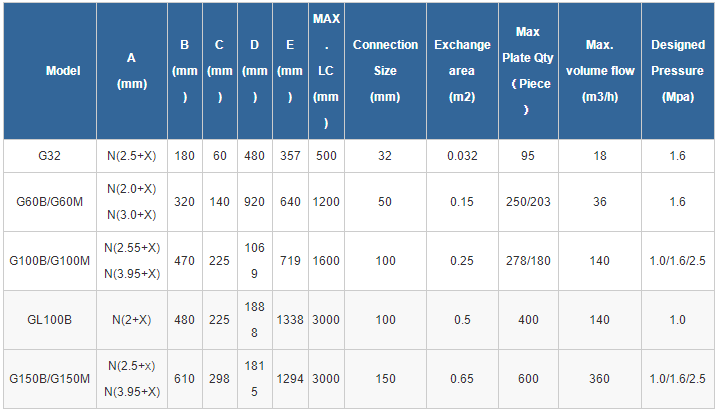Select the Max Plate Qty header
This screenshot has height=412, width=718.
click(528, 71)
